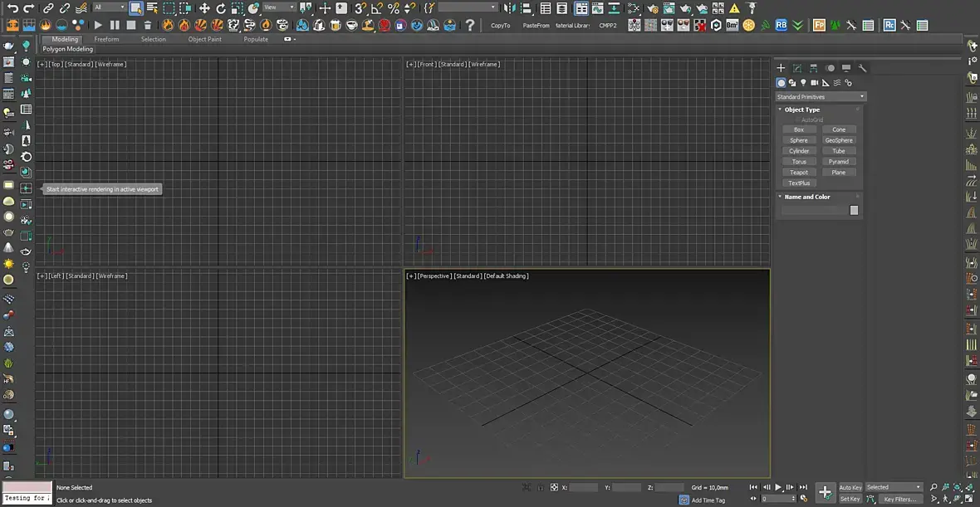Click the Hierarchy panel icon
The width and height of the screenshot is (980, 507).
pyautogui.click(x=813, y=68)
